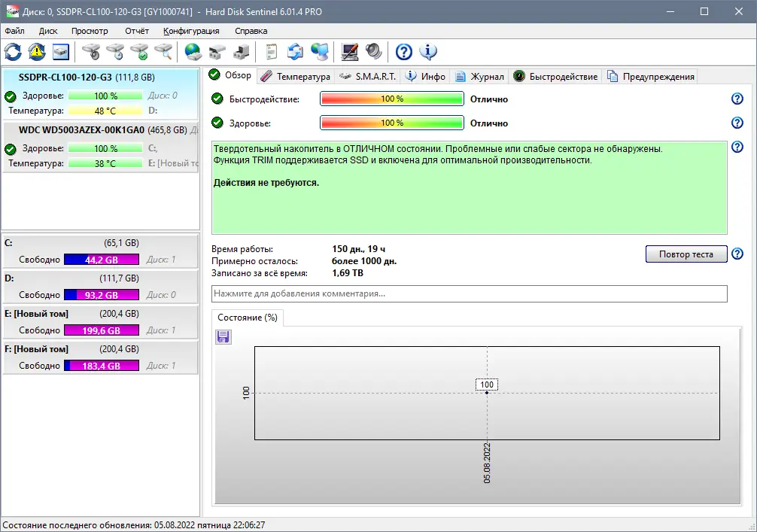Click the SSD health 100 % bar in disk list
This screenshot has height=532, width=757.
point(105,96)
